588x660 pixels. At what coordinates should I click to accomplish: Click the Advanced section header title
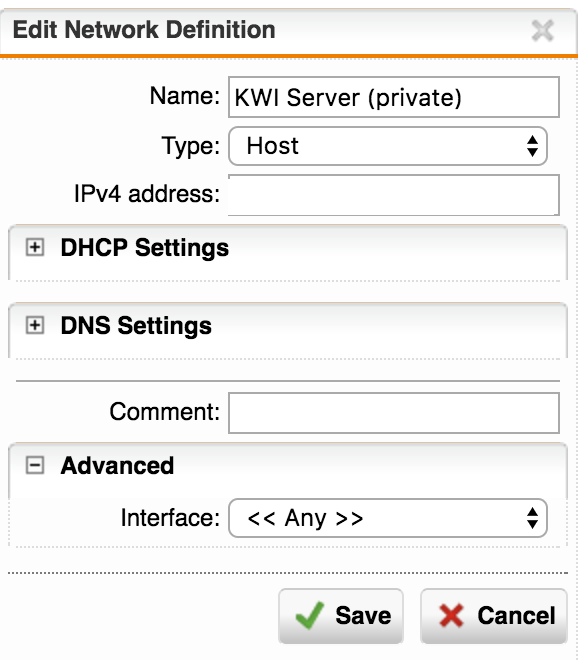tap(117, 466)
